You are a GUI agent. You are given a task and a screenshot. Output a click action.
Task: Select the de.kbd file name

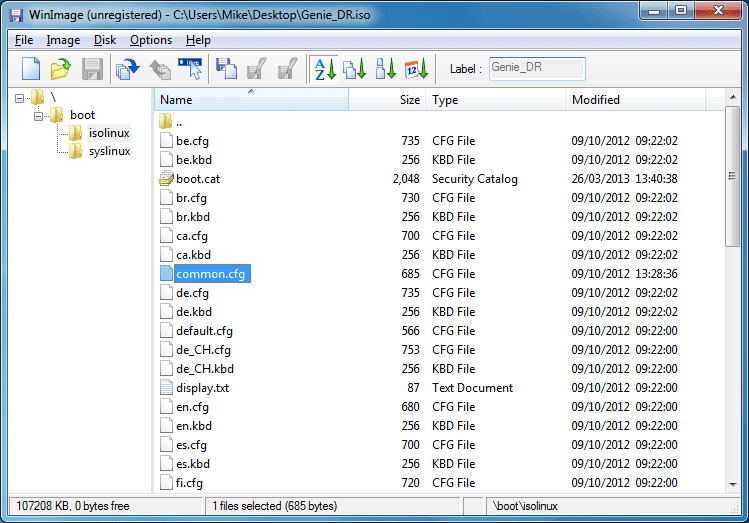click(194, 311)
